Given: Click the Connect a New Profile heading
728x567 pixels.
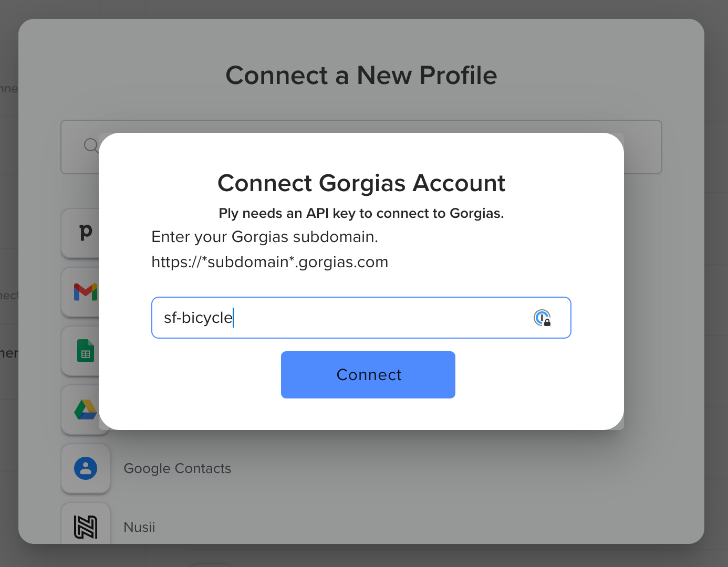Looking at the screenshot, I should click(x=361, y=75).
